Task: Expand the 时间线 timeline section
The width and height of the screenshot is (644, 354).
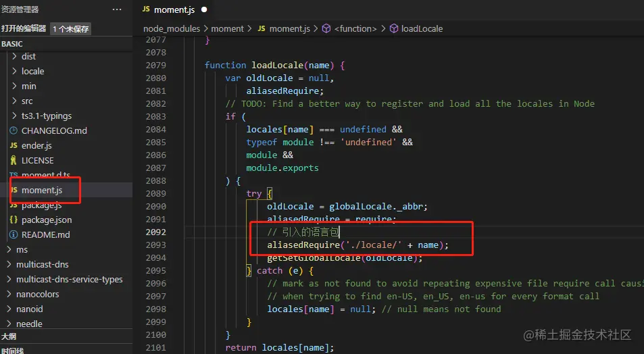Action: (66, 349)
